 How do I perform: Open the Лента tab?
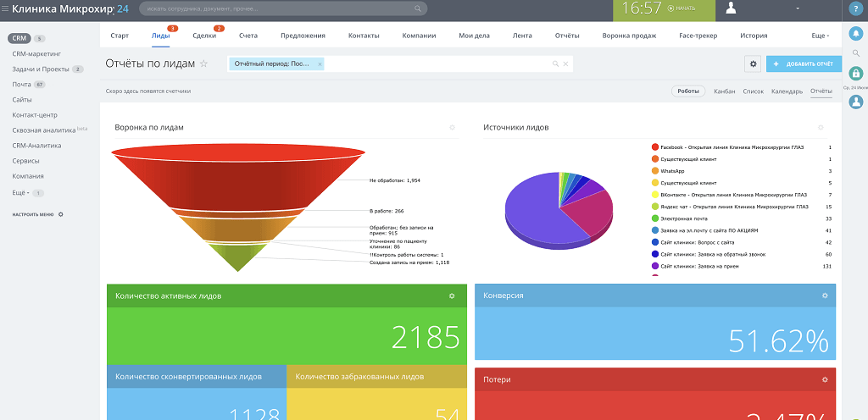click(522, 36)
